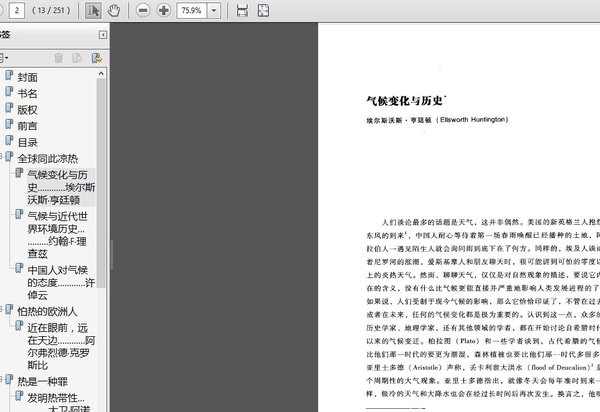
Task: Select the Hand pan tool
Action: click(115, 10)
